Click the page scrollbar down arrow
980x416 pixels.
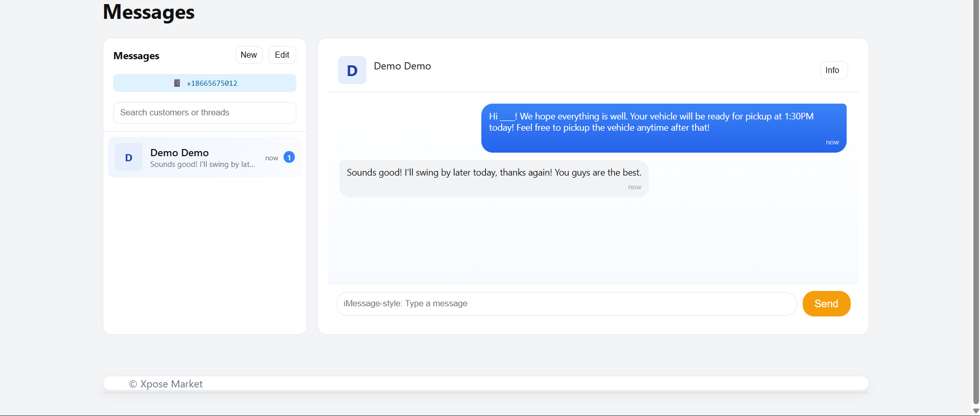[x=976, y=411]
